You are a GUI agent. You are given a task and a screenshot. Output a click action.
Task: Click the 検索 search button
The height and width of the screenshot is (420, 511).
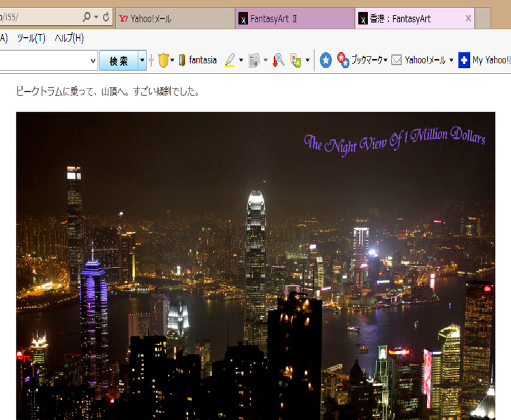(119, 61)
